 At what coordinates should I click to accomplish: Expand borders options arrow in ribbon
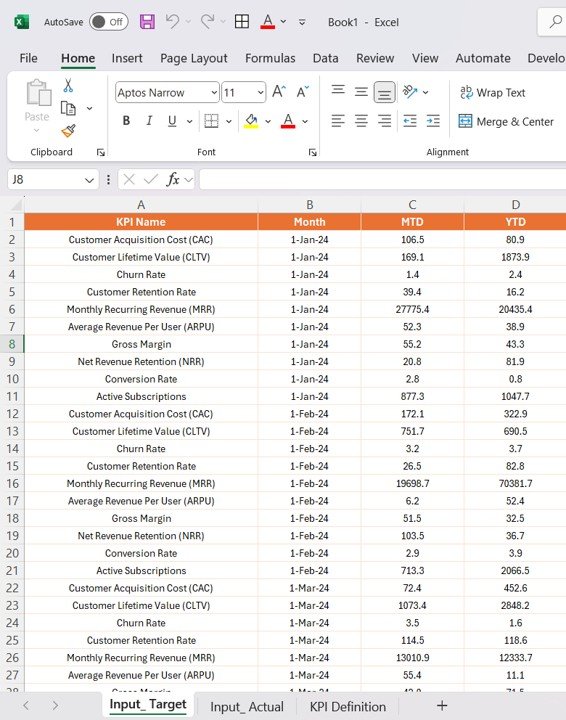pyautogui.click(x=229, y=122)
